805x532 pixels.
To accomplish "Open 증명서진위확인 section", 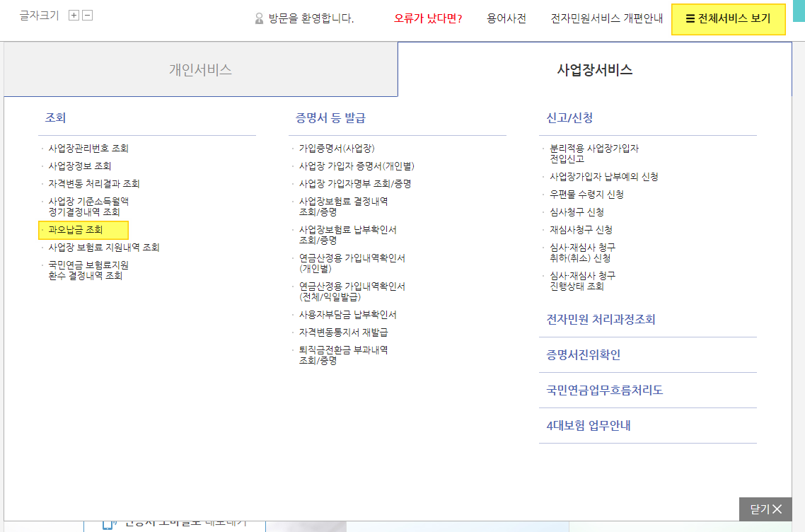I will point(583,355).
